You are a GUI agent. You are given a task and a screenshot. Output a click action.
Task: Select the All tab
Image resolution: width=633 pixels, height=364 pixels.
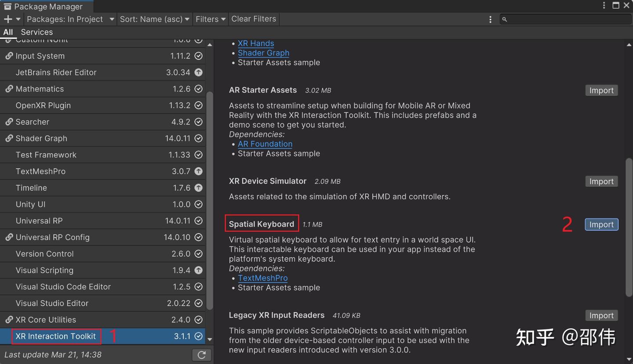pyautogui.click(x=8, y=32)
